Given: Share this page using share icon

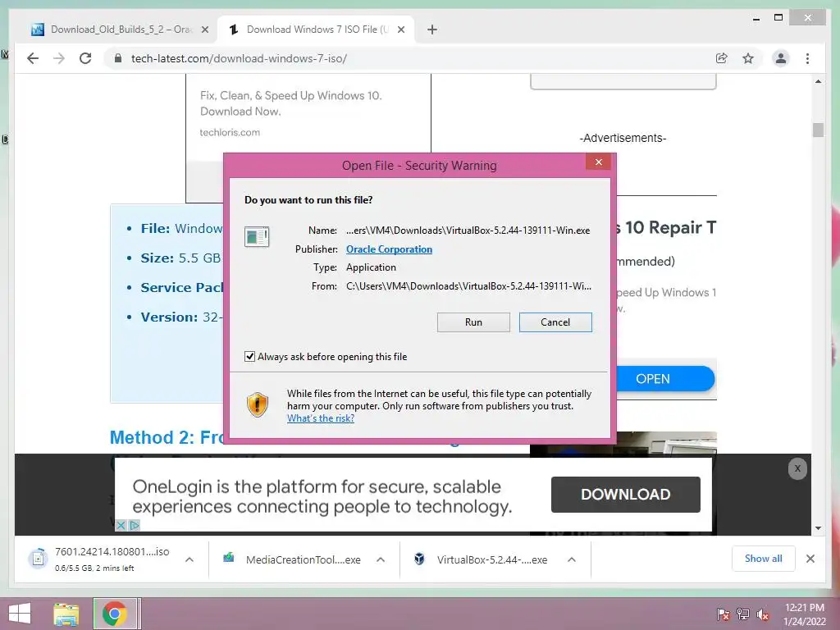Looking at the screenshot, I should (722, 58).
